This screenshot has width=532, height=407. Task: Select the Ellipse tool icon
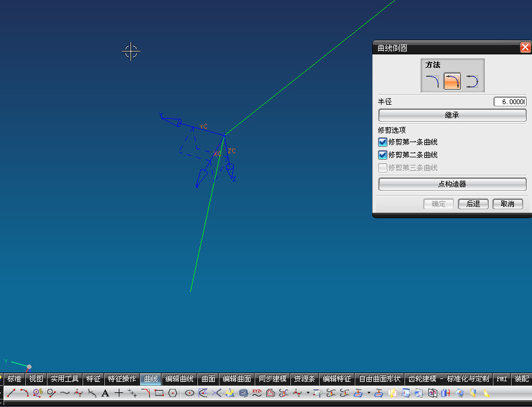coord(189,393)
